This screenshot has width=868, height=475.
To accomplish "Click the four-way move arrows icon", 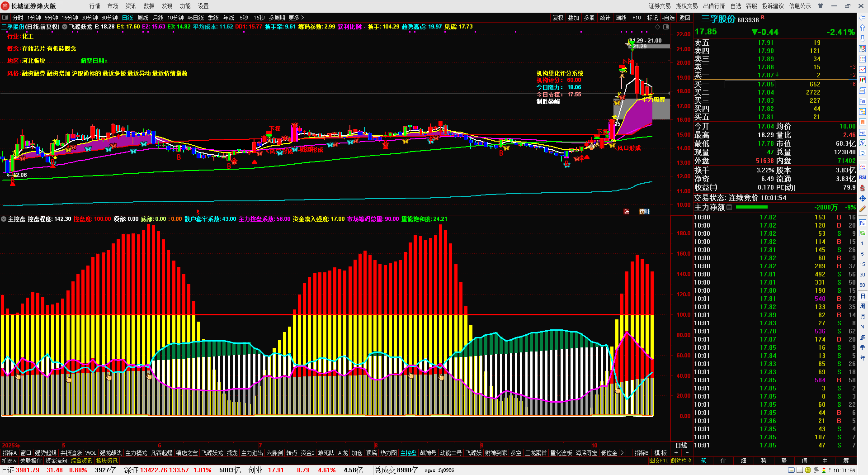I will 863,198.
